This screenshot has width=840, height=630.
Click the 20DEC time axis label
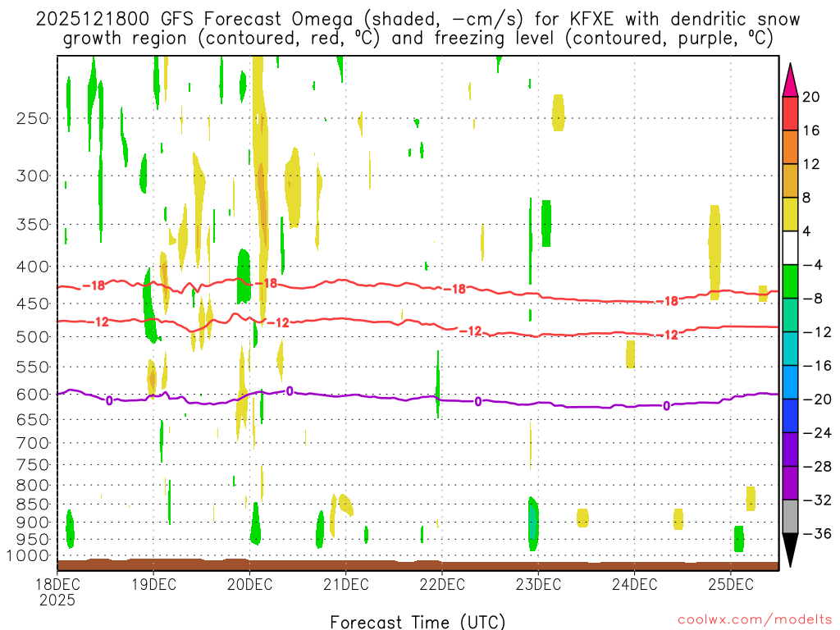249,584
